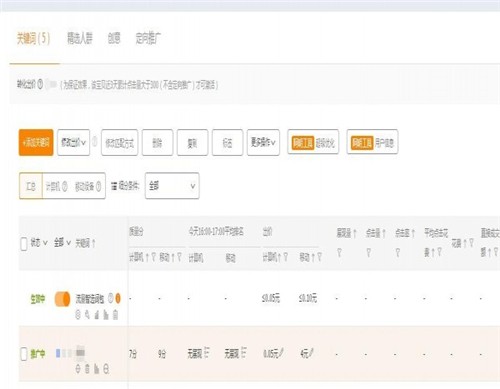
Task: Click the help icon next to 计算机 segment
Action: [65, 186]
